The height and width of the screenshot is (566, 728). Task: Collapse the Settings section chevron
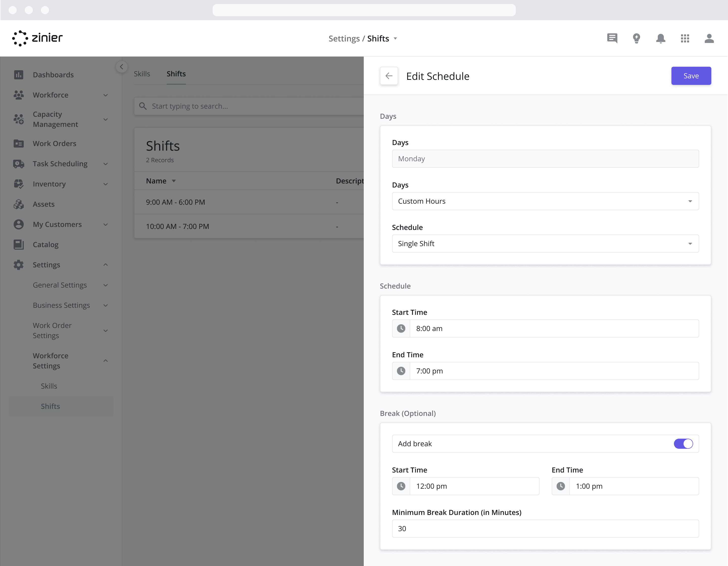106,265
